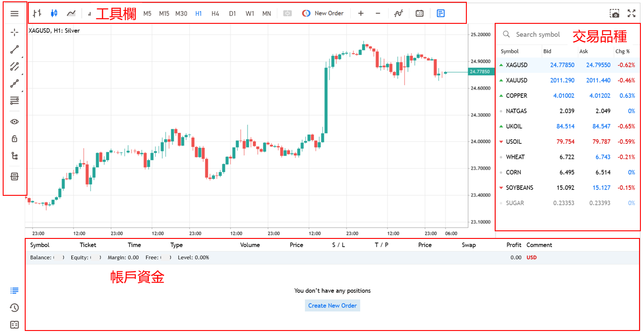Zoom in the chart with plus

click(x=361, y=13)
